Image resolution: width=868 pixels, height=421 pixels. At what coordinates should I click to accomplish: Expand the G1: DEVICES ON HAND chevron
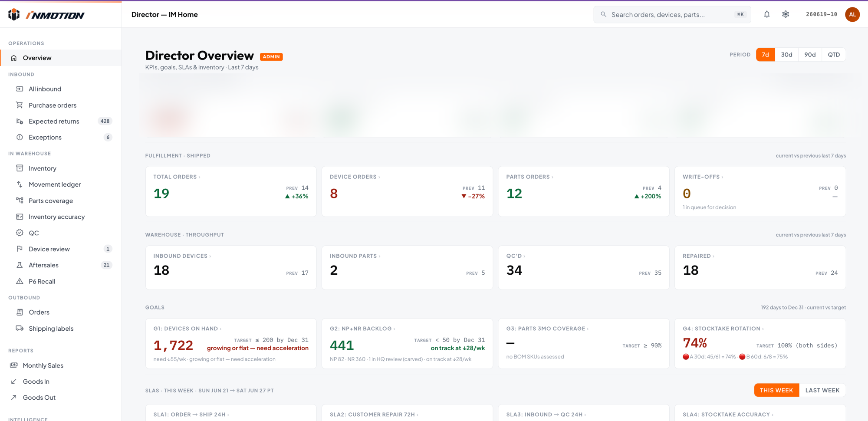click(220, 329)
